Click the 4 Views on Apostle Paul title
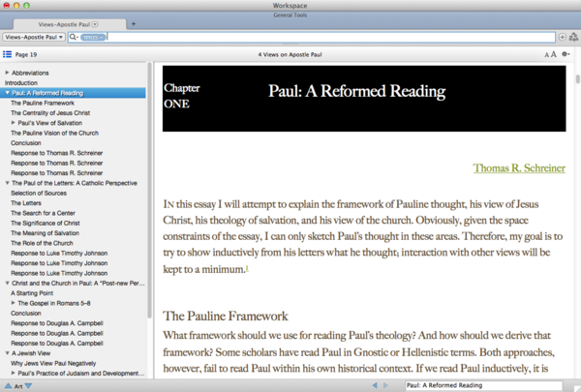The width and height of the screenshot is (581, 392). pyautogui.click(x=290, y=54)
